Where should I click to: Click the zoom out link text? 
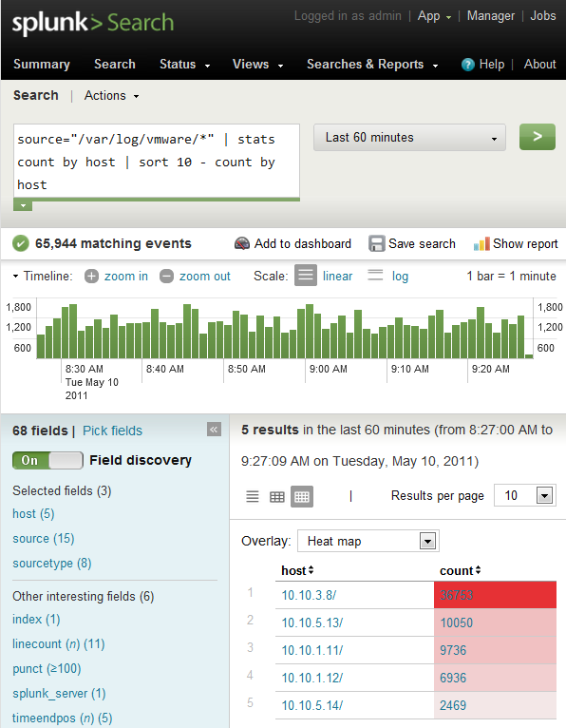click(204, 277)
